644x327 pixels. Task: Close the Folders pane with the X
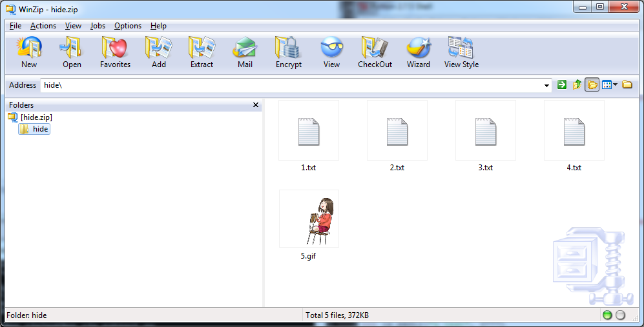pos(255,105)
